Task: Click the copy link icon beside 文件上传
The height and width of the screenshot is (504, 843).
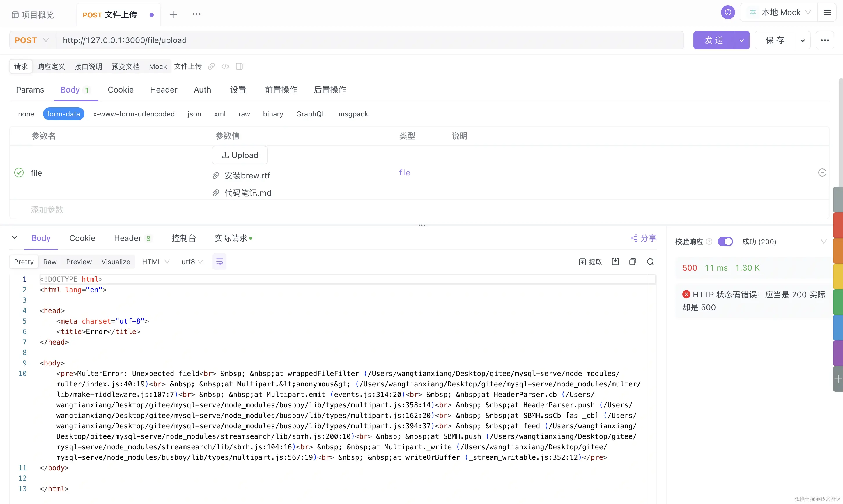Action: [x=211, y=66]
